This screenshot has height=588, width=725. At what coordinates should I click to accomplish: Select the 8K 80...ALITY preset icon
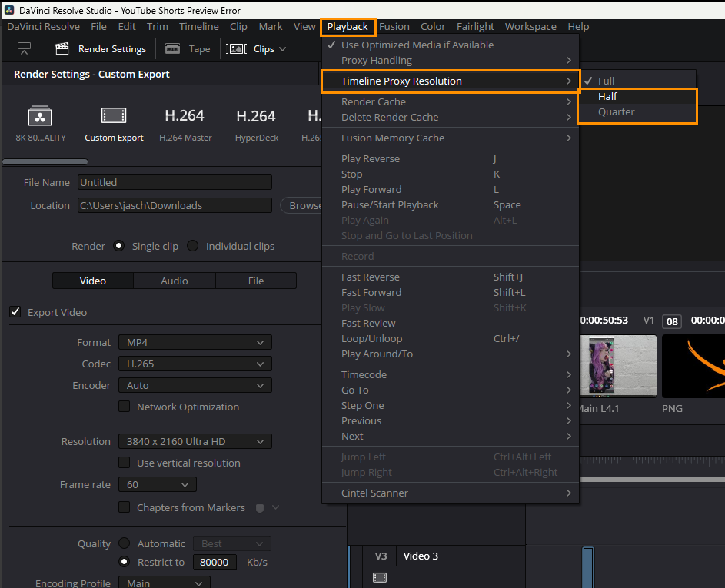(40, 115)
